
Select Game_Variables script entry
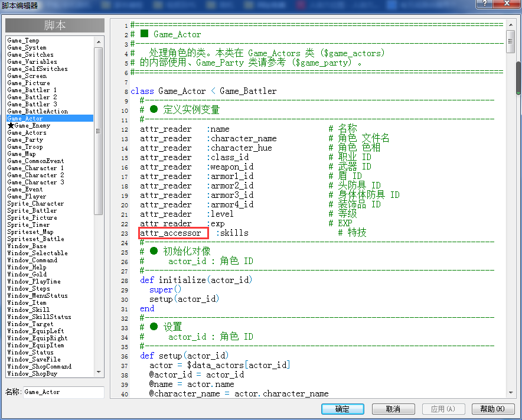pos(32,62)
